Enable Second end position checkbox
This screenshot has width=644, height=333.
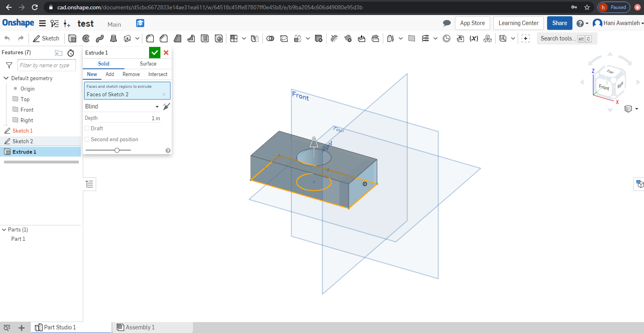[x=87, y=139]
